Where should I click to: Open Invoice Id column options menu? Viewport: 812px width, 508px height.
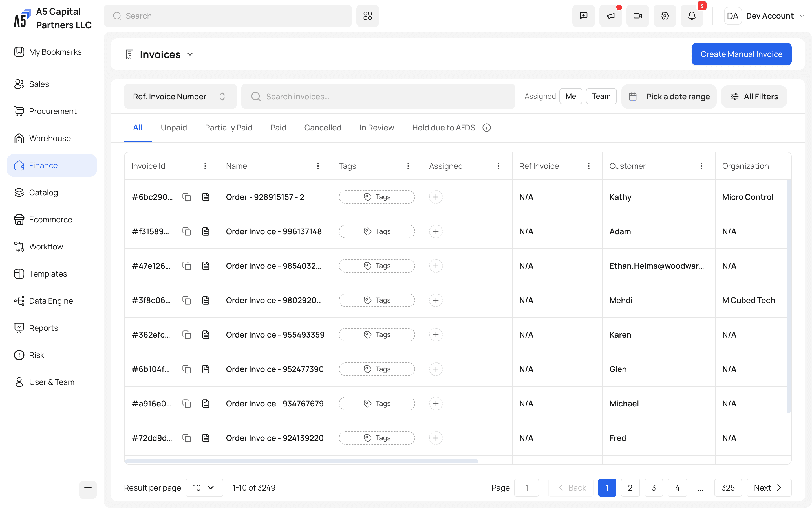[x=205, y=166]
